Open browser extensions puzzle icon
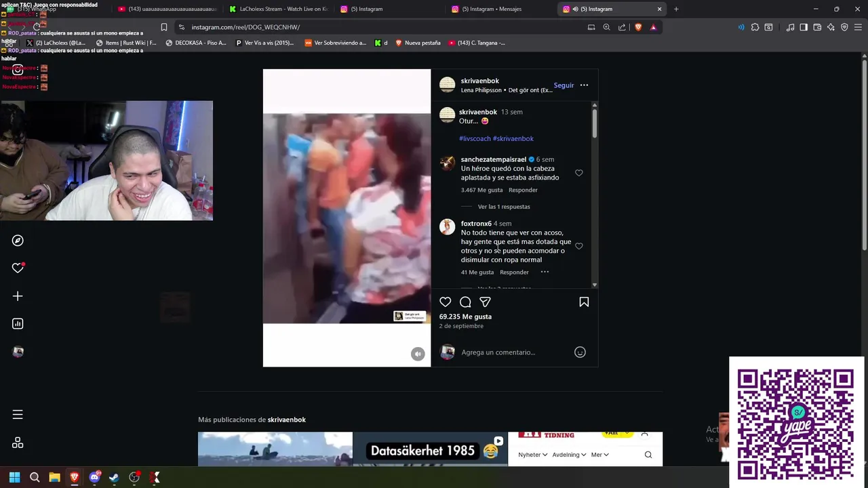The image size is (868, 488). (x=755, y=27)
